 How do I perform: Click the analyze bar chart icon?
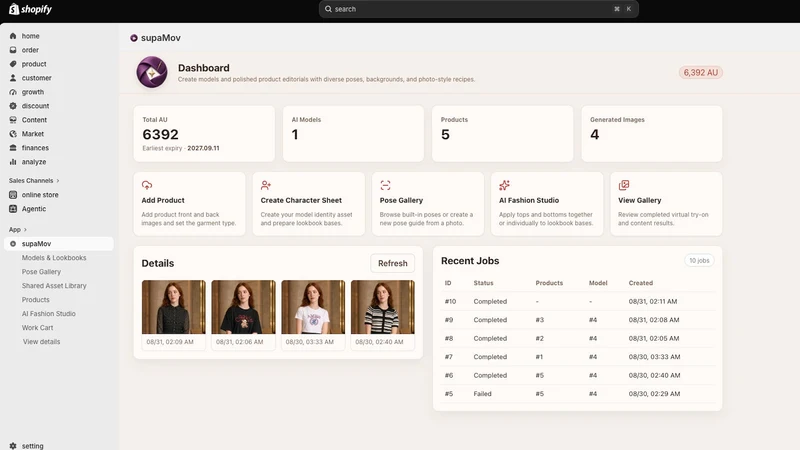click(13, 162)
